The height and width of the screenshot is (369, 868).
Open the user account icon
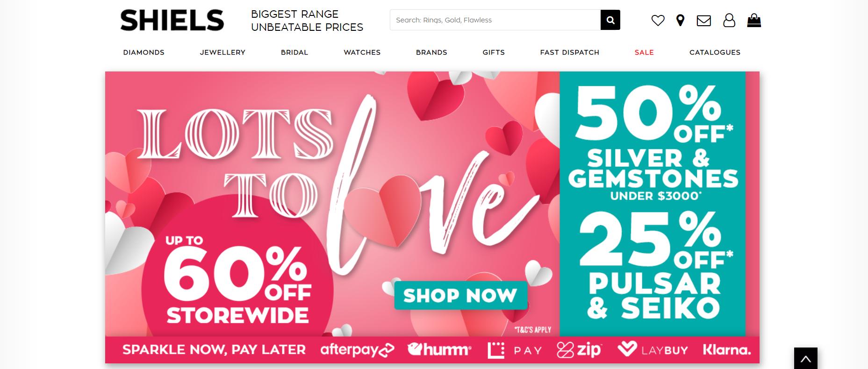[x=729, y=21]
